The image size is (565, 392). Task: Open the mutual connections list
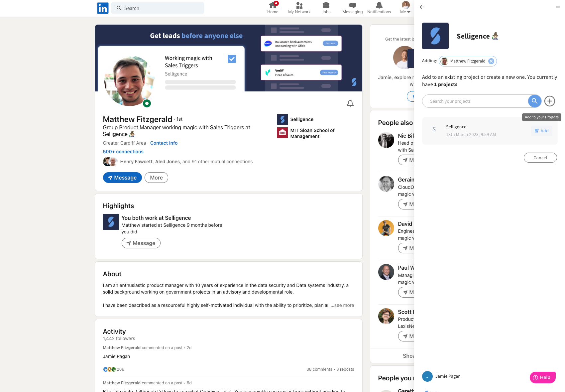coord(186,162)
